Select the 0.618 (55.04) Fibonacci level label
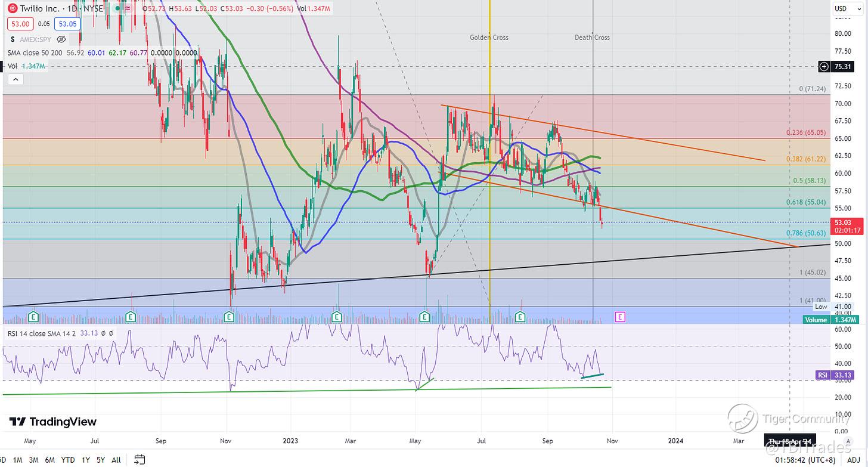This screenshot has height=467, width=868. pos(806,202)
